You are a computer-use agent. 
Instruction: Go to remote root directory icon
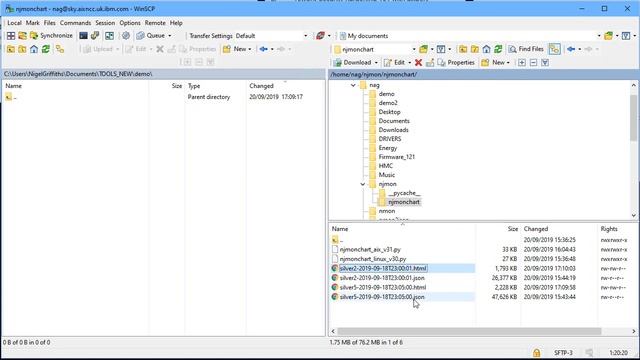[x=475, y=49]
